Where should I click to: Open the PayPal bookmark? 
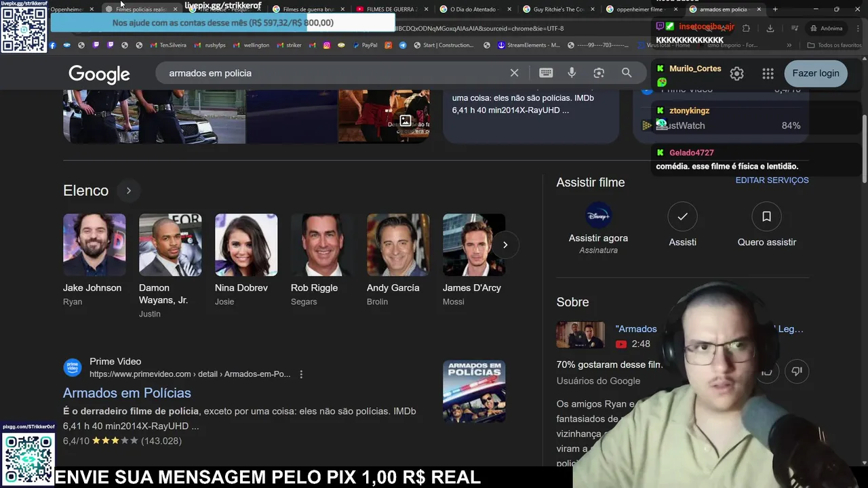click(365, 45)
